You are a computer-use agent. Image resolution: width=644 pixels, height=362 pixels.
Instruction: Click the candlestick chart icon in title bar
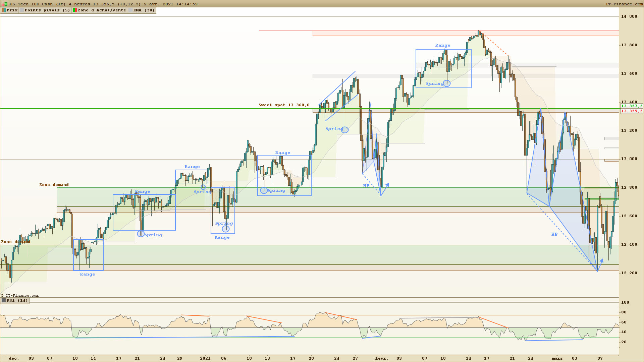[x=4, y=4]
